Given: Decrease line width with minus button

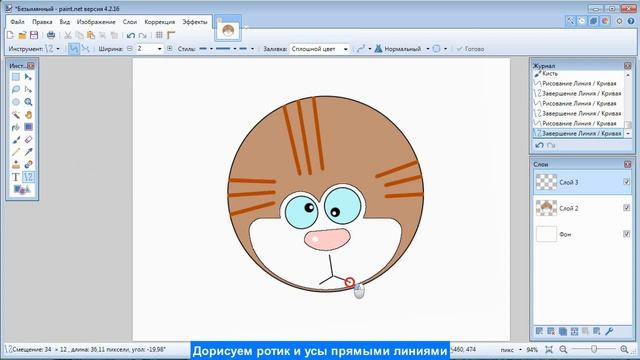Looking at the screenshot, I should 130,49.
